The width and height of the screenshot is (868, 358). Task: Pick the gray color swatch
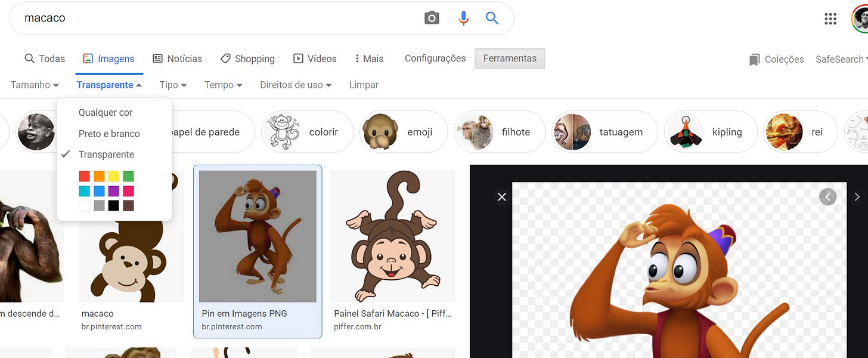pyautogui.click(x=99, y=205)
